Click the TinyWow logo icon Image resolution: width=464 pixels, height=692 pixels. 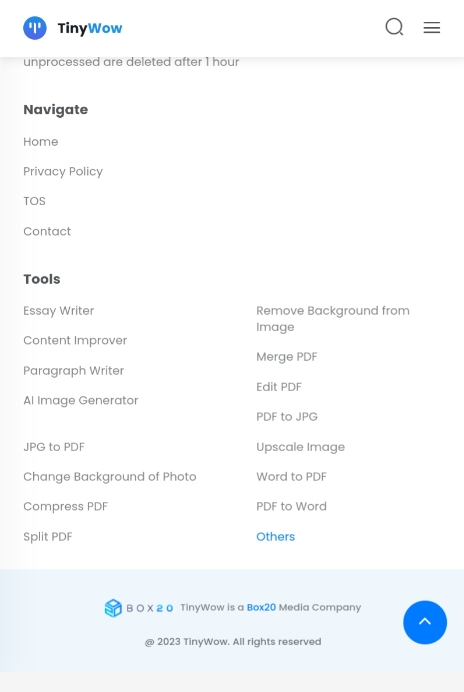35,28
